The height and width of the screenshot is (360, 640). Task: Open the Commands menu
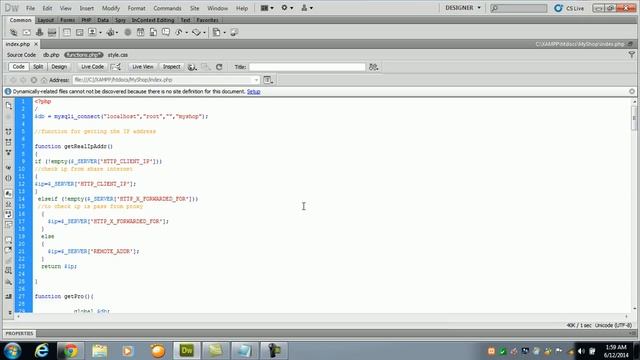167,8
